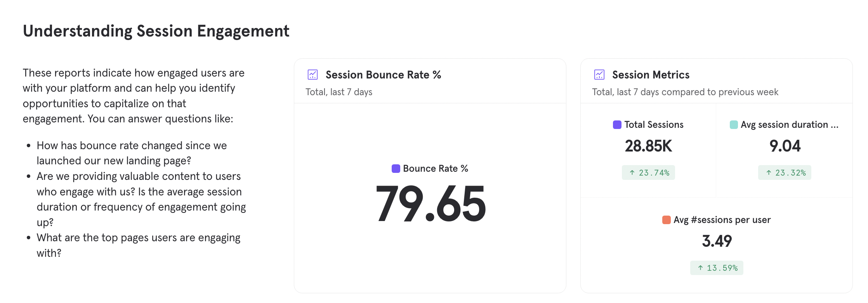Click the 23.32% increase badge
This screenshot has height=303, width=868.
785,172
